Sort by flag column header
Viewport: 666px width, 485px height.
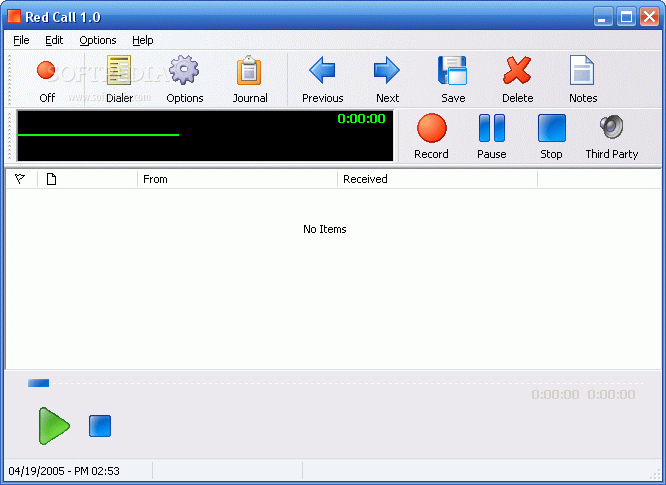click(21, 179)
